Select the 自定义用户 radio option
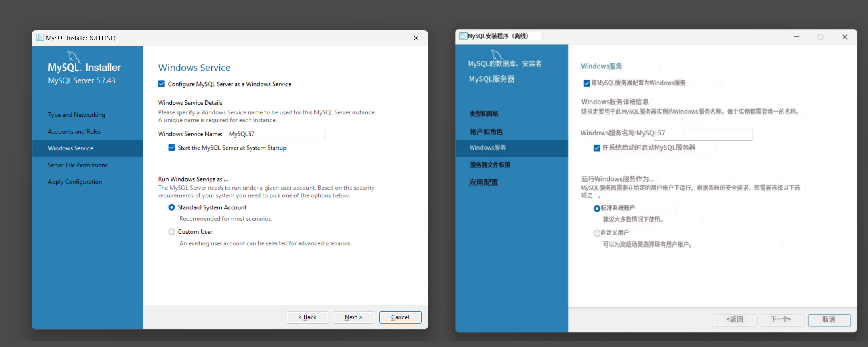Image resolution: width=868 pixels, height=347 pixels. pyautogui.click(x=597, y=233)
